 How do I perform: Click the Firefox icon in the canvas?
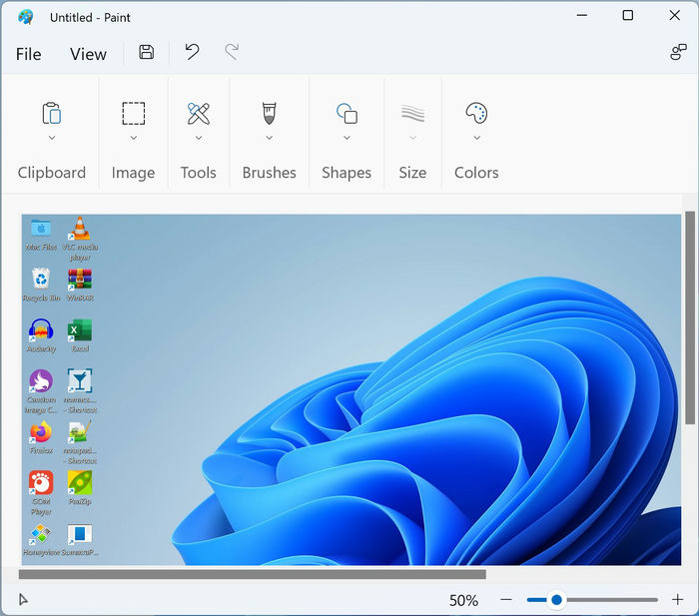click(x=41, y=432)
